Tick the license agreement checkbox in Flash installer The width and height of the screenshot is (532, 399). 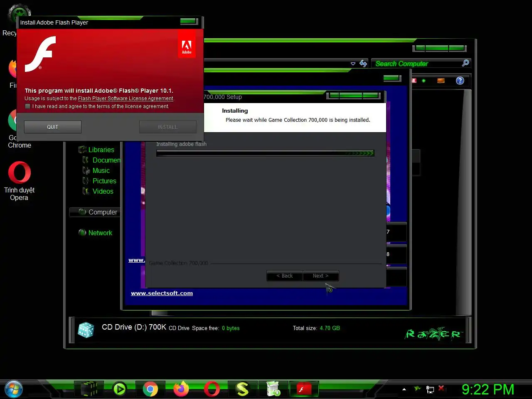(28, 106)
